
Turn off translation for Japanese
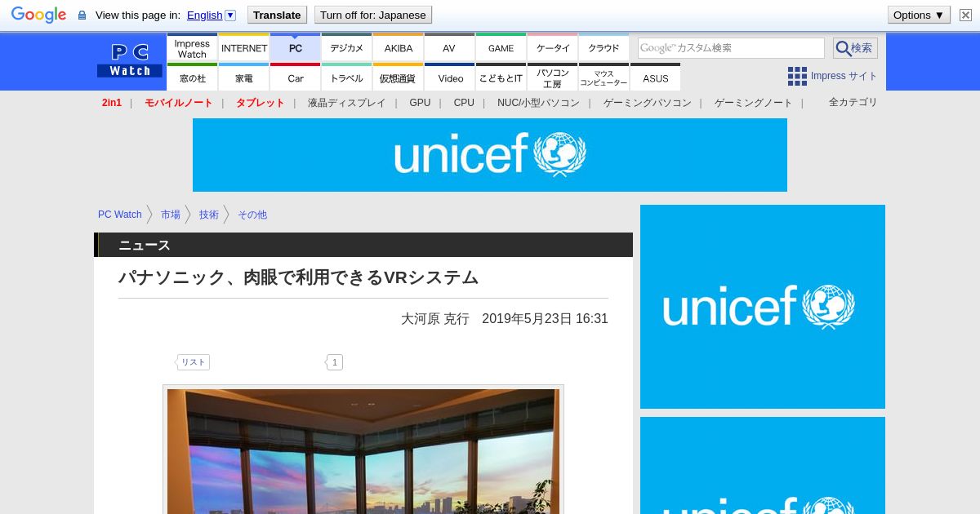click(x=372, y=15)
